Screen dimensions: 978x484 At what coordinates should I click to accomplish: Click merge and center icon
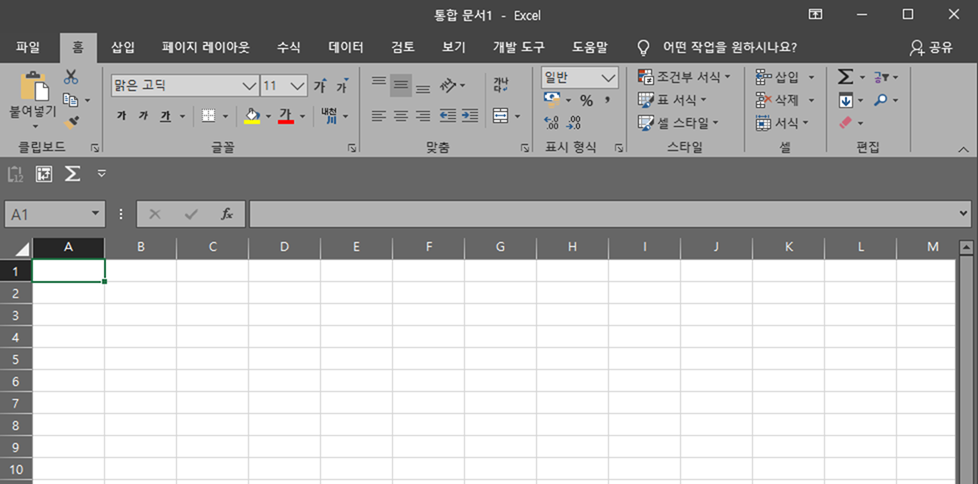pos(500,116)
